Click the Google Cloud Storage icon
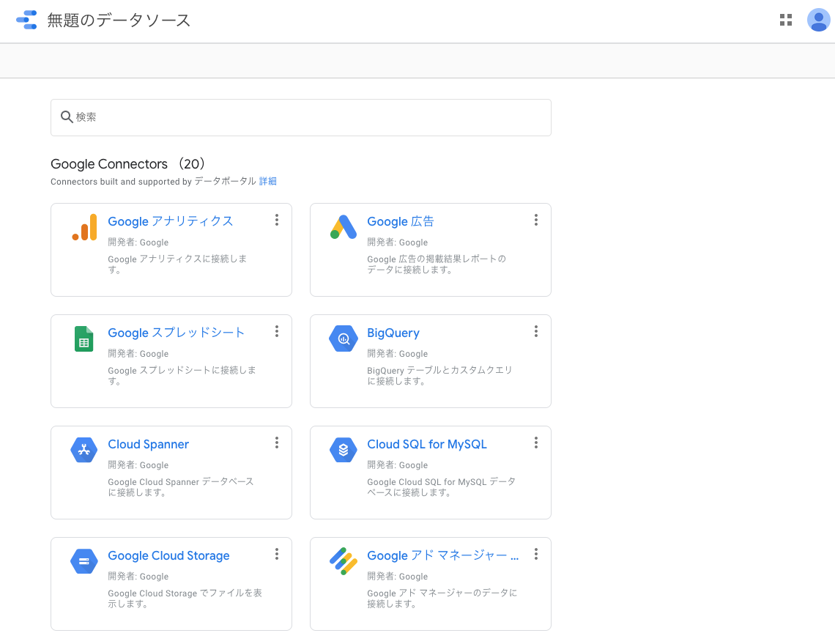The image size is (835, 644). point(84,561)
